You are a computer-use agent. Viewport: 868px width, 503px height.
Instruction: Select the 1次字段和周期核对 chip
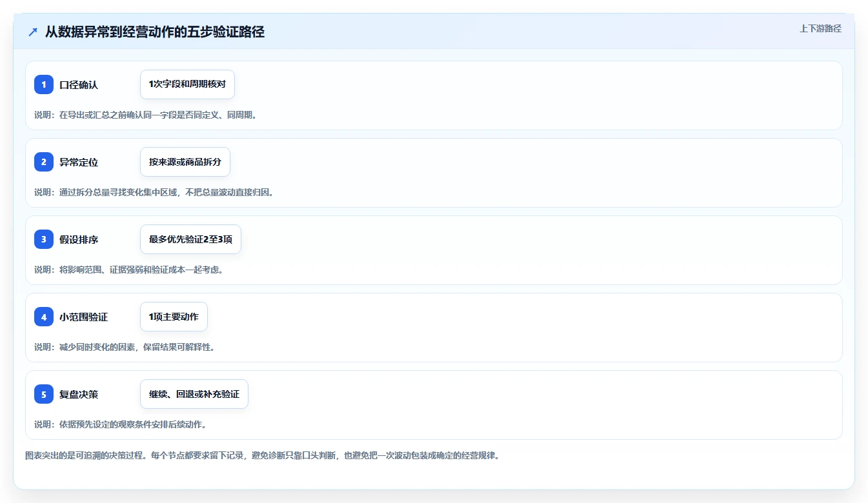(187, 84)
